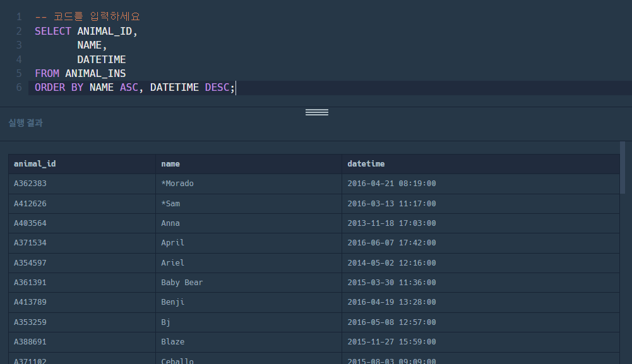Select cell A403564
632x364 pixels.
(82, 223)
